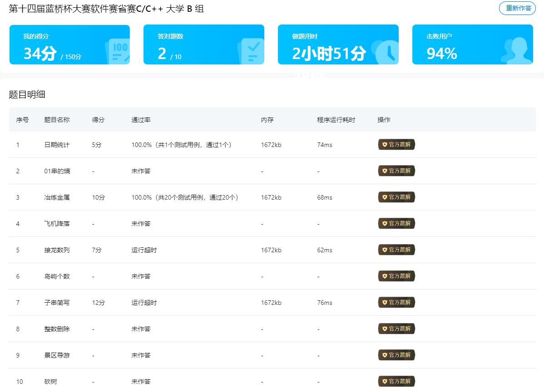The width and height of the screenshot is (544, 392).
Task: Click the 序号 column header
Action: (x=23, y=120)
